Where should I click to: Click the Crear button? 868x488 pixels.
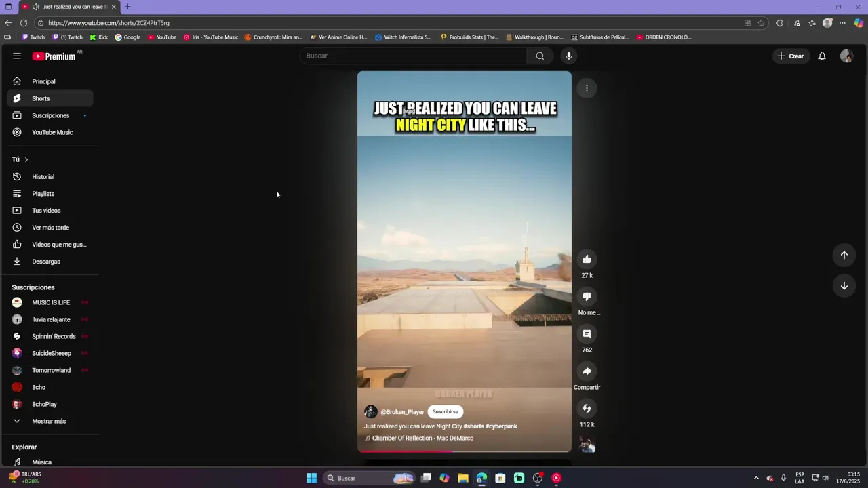point(791,56)
